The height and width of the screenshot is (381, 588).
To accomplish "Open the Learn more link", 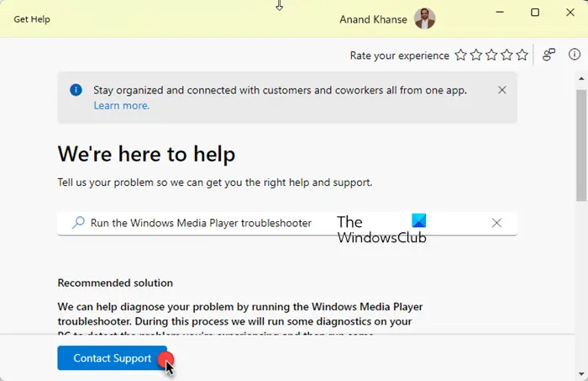I will tap(122, 105).
